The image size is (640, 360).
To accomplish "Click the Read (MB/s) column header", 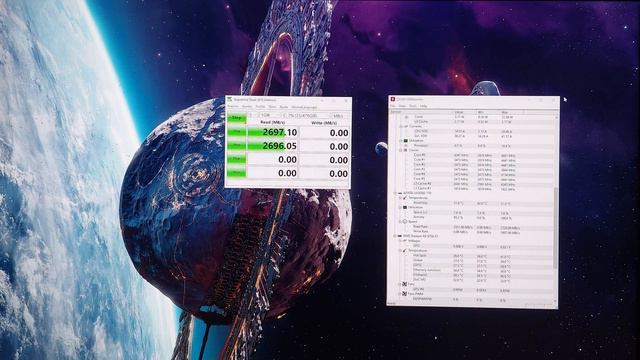I will coord(272,122).
